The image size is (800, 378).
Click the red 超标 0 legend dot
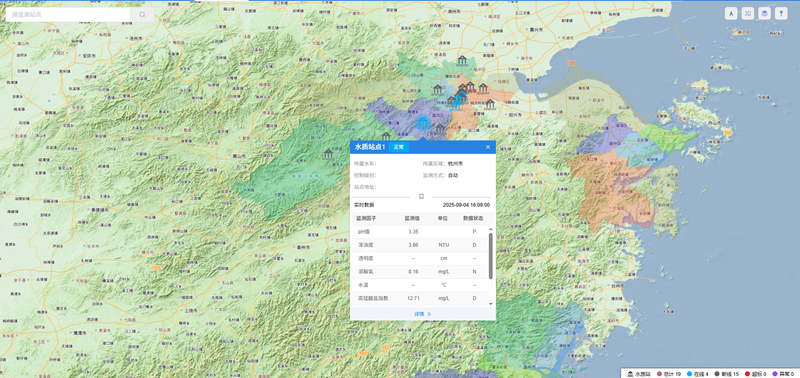[747, 374]
